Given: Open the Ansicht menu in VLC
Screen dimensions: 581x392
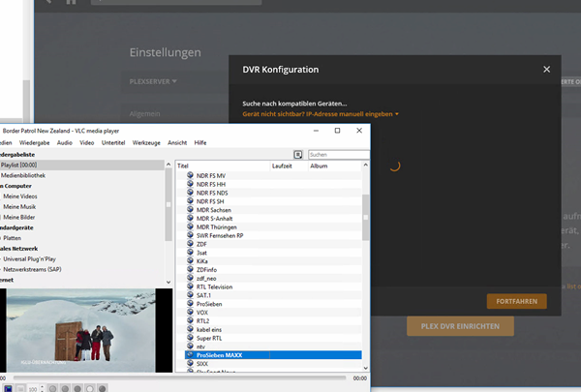Looking at the screenshot, I should click(x=177, y=142).
